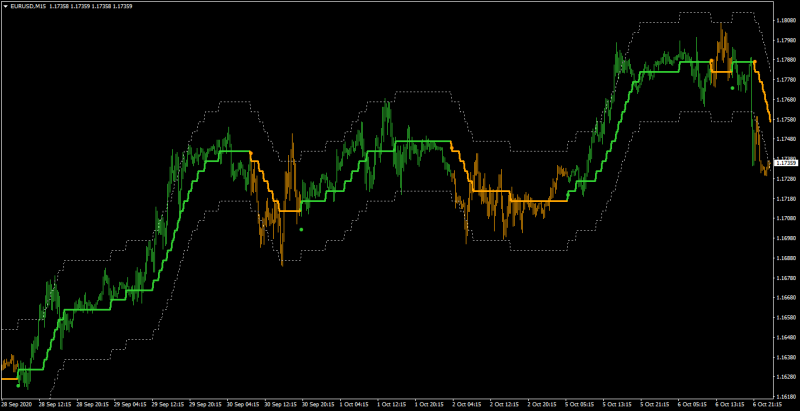Click the 1.17880 price label
The height and width of the screenshot is (411, 800).
pos(786,60)
